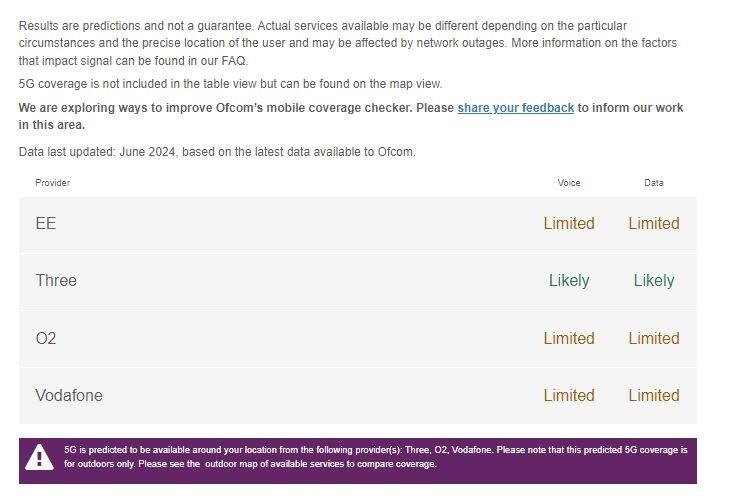Viewport: 730px width, 496px height.
Task: Select the Three provider name
Action: [56, 281]
